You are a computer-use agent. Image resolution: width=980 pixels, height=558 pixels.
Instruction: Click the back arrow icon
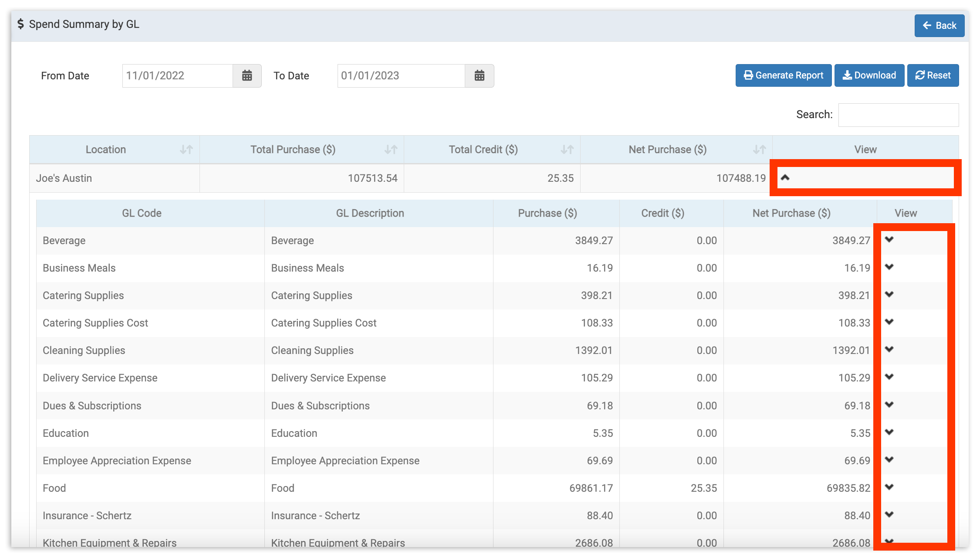927,25
